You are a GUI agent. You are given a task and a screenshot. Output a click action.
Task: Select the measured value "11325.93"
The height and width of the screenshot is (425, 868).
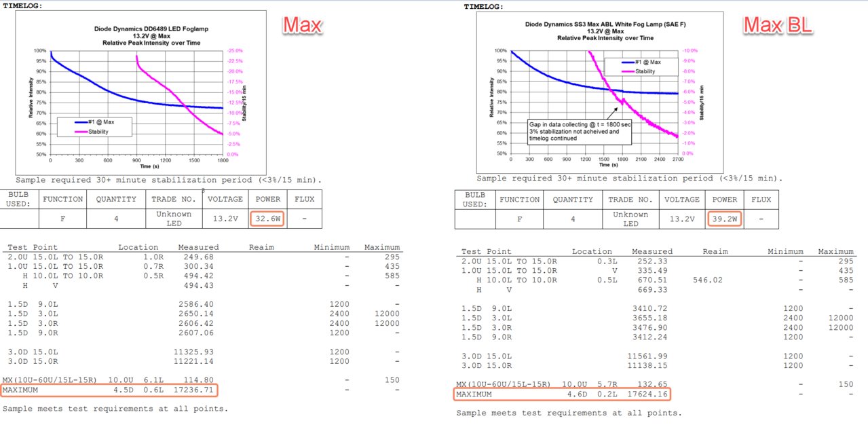click(x=193, y=352)
